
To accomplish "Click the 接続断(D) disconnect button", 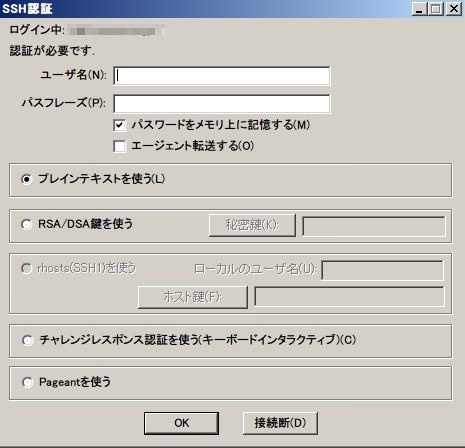I will pyautogui.click(x=280, y=423).
